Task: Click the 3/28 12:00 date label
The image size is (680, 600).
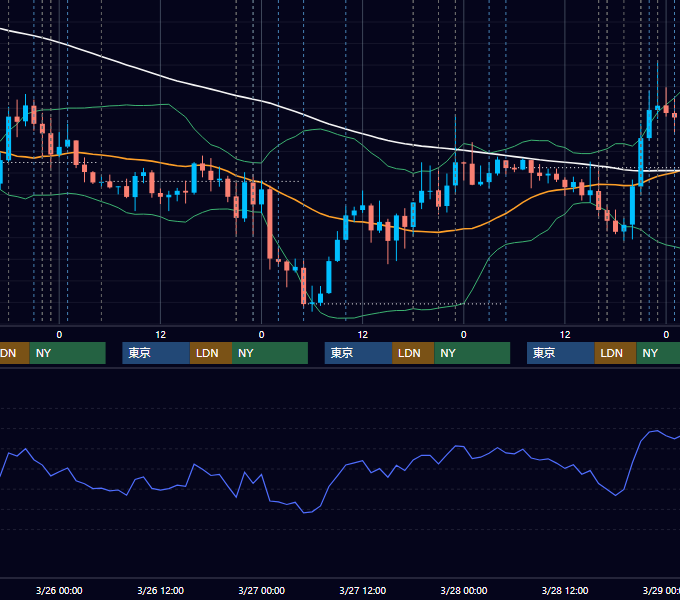Action: pos(565,590)
